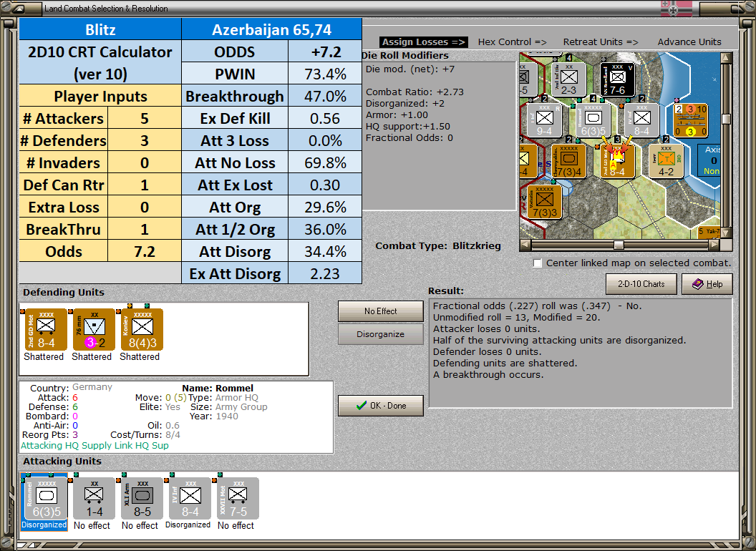Select the Koniev 8(4)3 defending HQ

(x=142, y=330)
